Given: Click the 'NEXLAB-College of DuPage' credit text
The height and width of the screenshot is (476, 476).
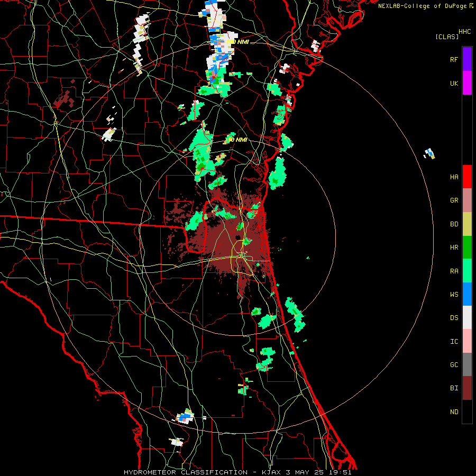Looking at the screenshot, I should click(422, 6).
